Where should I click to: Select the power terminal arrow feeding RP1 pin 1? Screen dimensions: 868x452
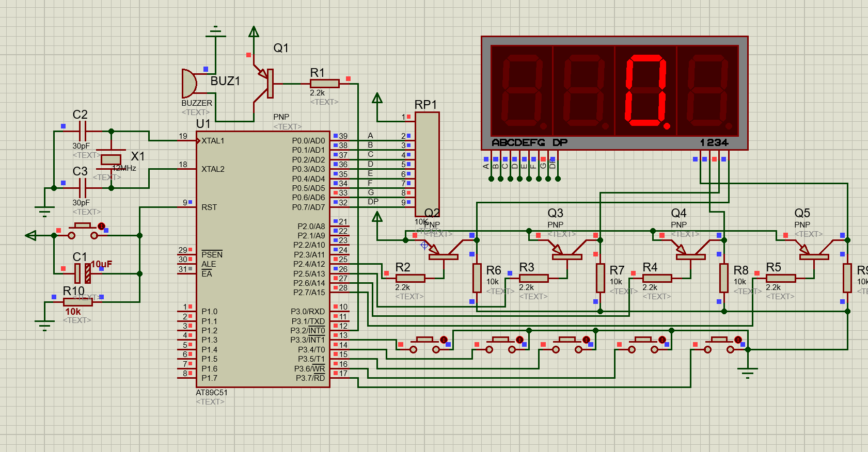377,98
